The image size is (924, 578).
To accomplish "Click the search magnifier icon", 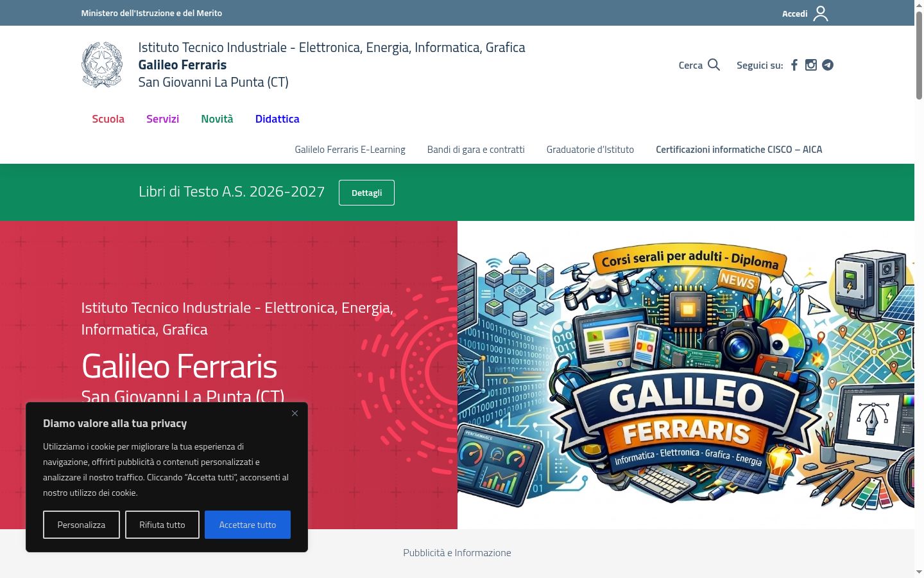I will point(714,65).
